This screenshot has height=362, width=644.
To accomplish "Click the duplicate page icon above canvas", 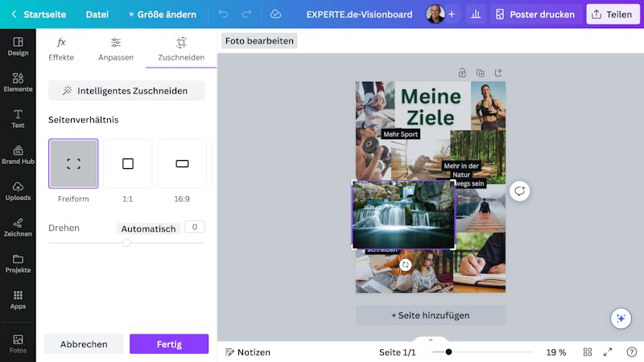I will point(480,73).
